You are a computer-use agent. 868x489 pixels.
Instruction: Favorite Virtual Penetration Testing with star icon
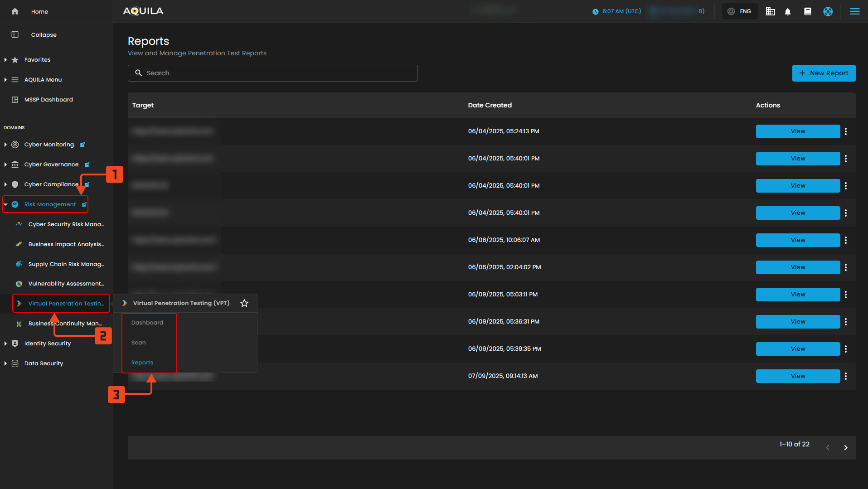click(244, 303)
